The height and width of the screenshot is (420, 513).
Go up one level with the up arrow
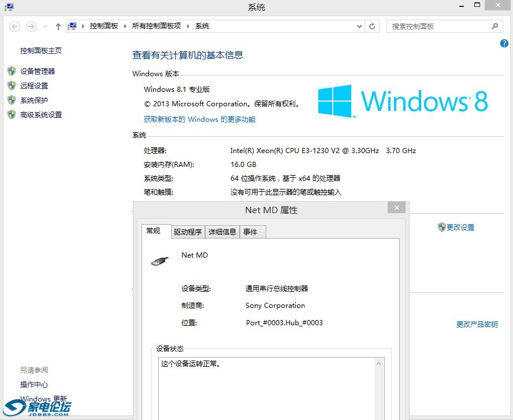point(58,27)
